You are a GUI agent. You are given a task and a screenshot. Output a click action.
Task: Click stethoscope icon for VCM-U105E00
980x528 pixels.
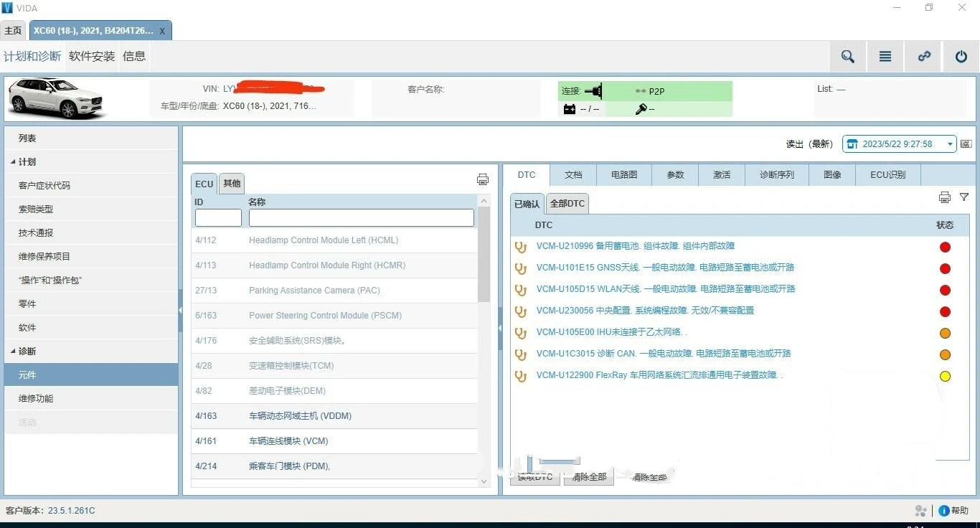pyautogui.click(x=522, y=333)
